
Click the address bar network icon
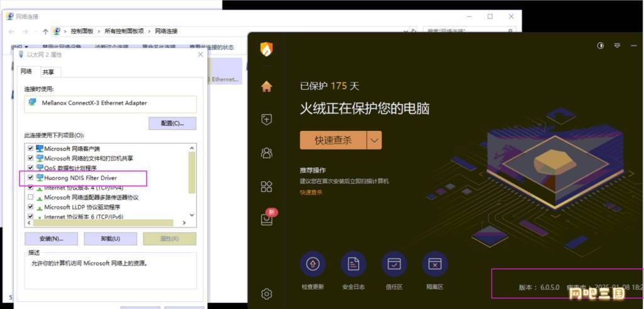[57, 31]
